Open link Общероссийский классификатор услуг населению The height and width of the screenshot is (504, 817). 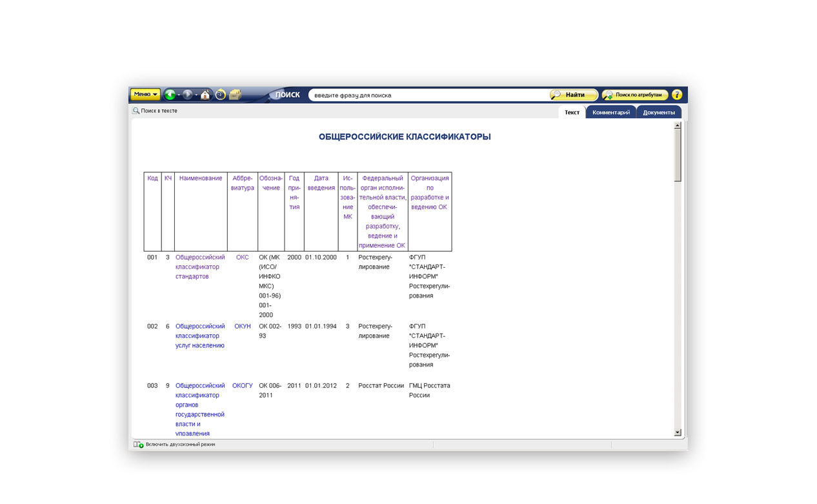click(x=200, y=336)
